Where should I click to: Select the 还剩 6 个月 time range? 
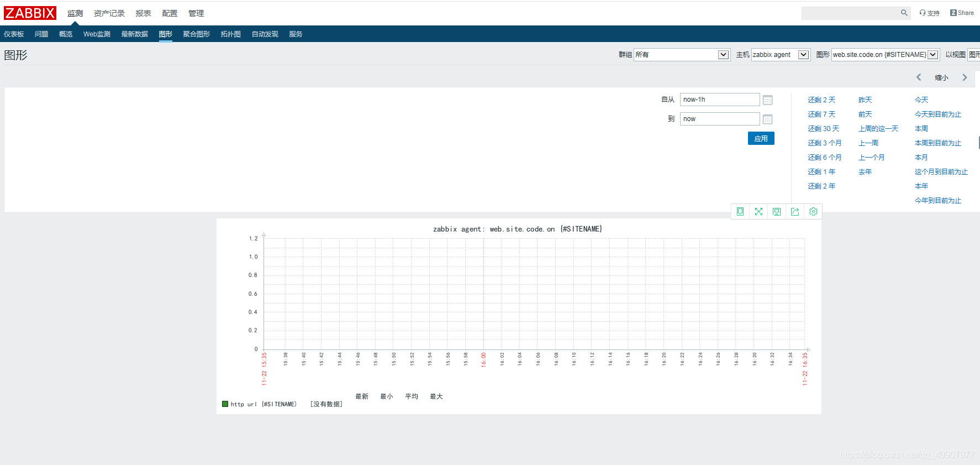tap(825, 158)
